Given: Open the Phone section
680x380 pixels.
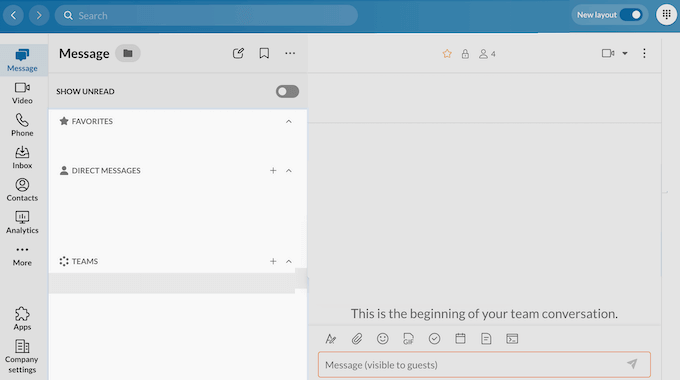Looking at the screenshot, I should [22, 125].
